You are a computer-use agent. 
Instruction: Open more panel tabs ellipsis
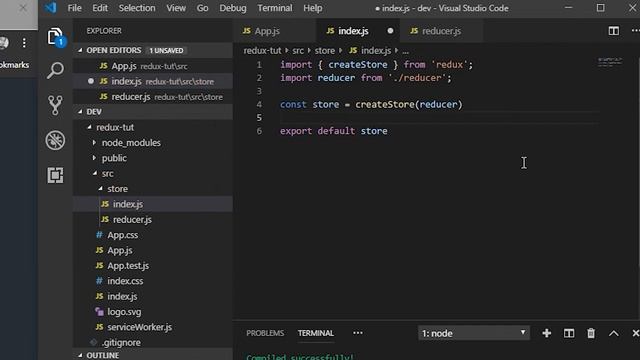[x=358, y=333]
